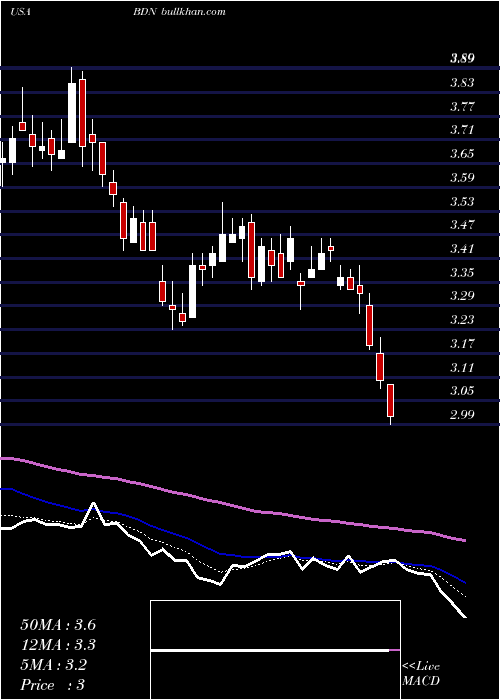Click the 12MA : 3.3 readout
The height and width of the screenshot is (700, 500).
[58, 645]
